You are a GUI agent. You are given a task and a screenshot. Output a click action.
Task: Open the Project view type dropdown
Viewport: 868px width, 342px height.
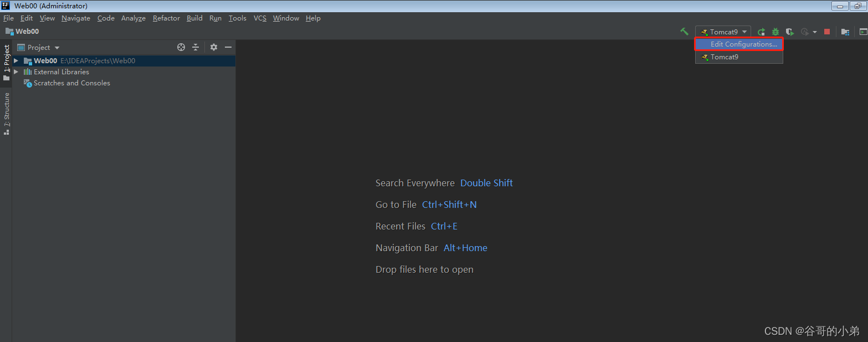tap(38, 48)
